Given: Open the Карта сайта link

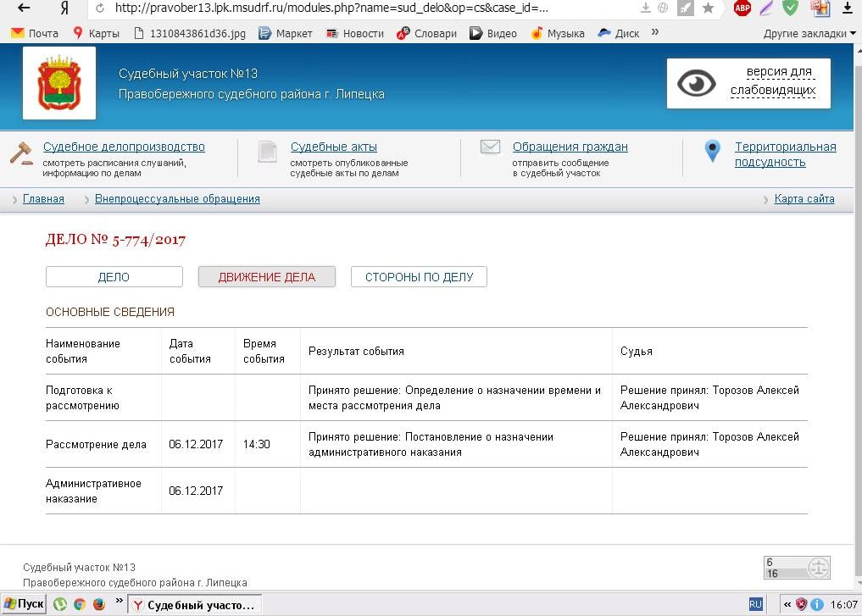Looking at the screenshot, I should pos(804,199).
